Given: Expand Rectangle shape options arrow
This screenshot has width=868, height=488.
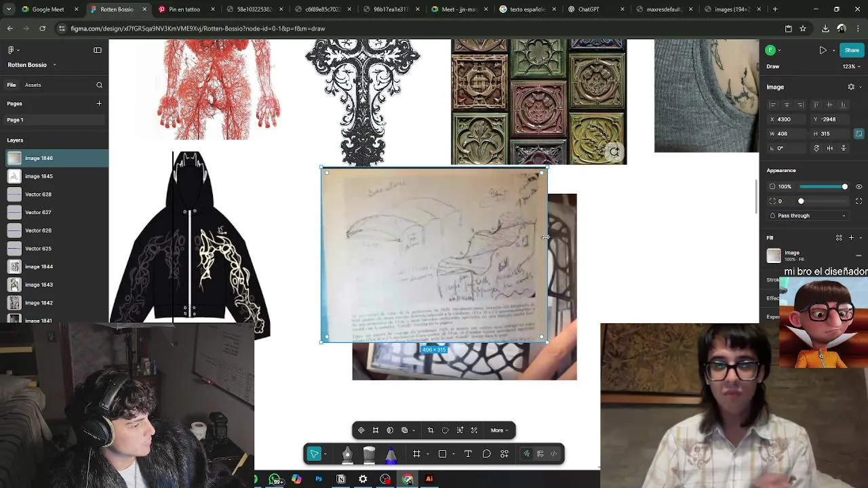Looking at the screenshot, I should point(453,454).
